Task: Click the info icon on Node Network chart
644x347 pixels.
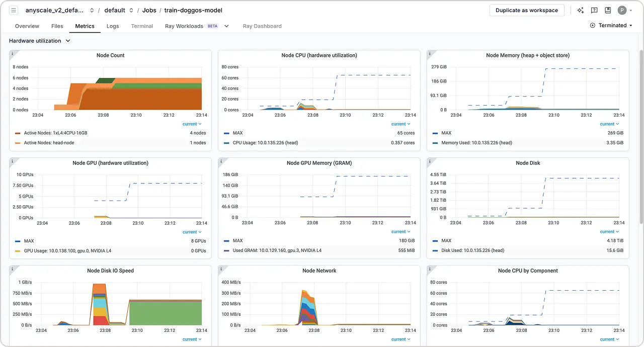Action: tap(220, 269)
